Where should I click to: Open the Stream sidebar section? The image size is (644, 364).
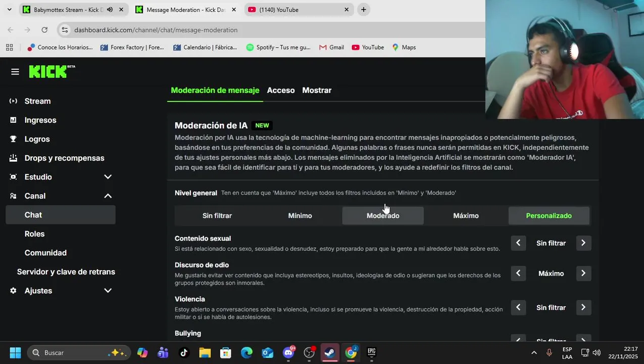click(x=37, y=101)
